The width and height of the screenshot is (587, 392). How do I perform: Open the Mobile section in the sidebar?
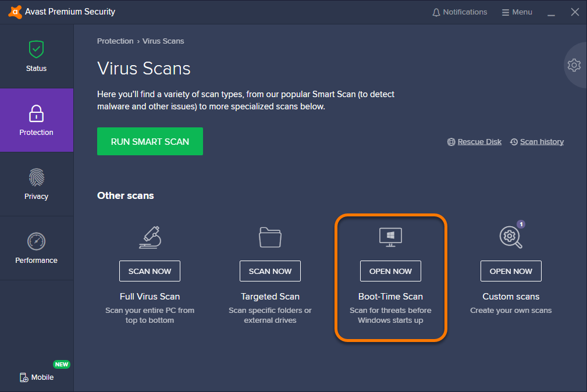[36, 377]
